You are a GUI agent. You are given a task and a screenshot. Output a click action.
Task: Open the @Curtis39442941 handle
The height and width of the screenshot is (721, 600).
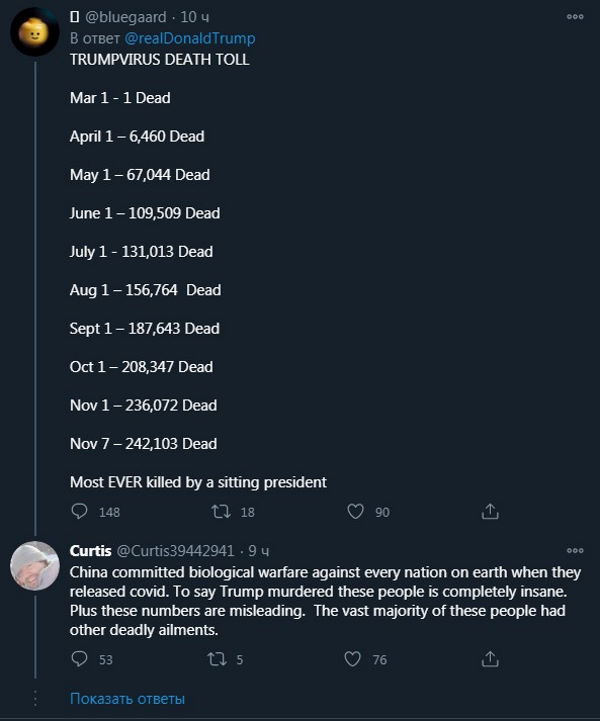click(x=175, y=551)
